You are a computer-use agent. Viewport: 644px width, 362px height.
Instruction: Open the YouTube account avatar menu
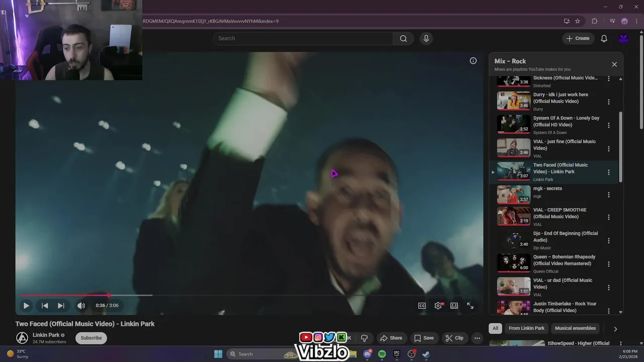[624, 38]
